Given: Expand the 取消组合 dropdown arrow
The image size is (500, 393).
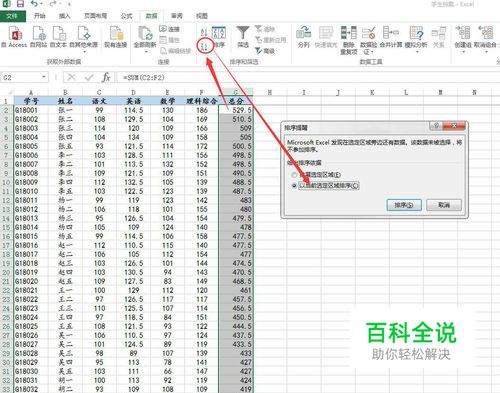Looking at the screenshot, I should point(486,51).
